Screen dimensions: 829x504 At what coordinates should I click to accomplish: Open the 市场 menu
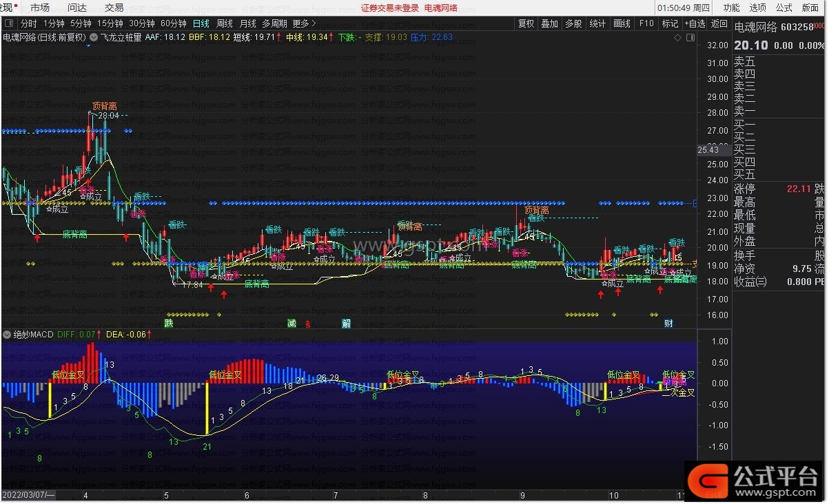point(40,8)
